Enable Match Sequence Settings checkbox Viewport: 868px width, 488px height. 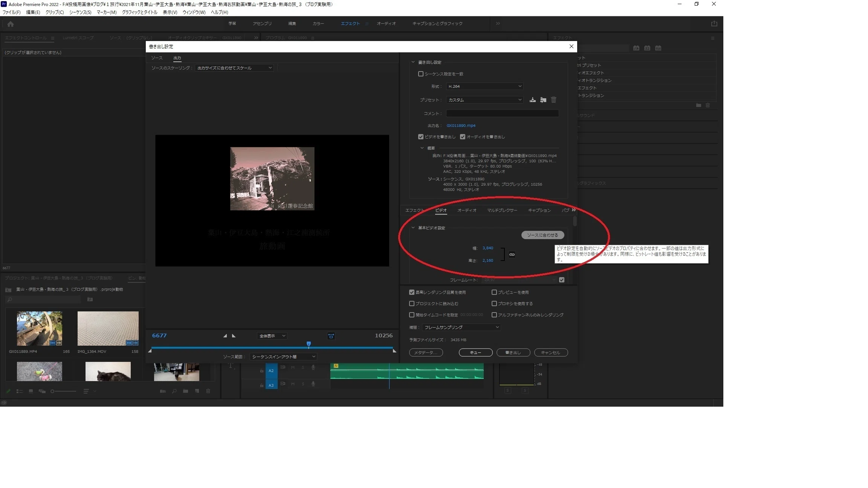[x=421, y=74]
